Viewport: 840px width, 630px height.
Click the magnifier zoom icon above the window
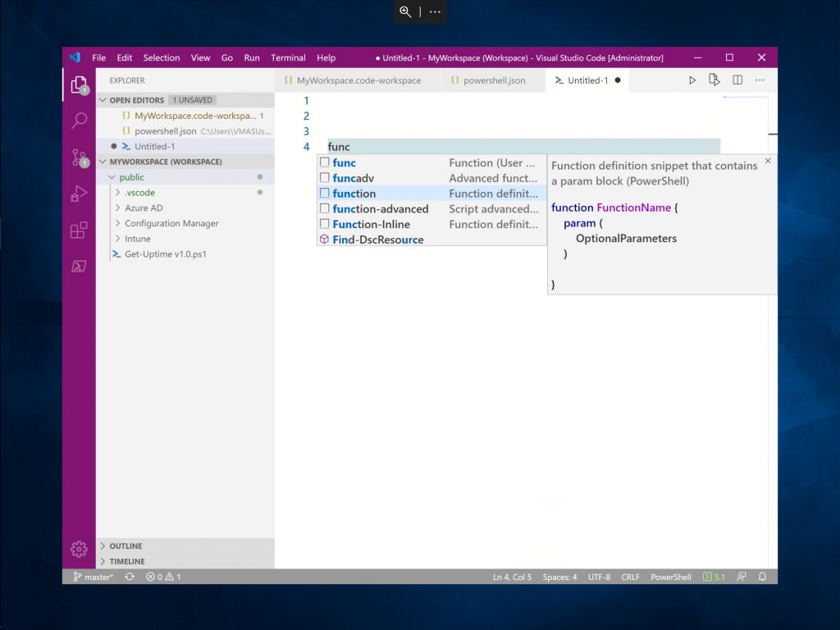pyautogui.click(x=405, y=11)
